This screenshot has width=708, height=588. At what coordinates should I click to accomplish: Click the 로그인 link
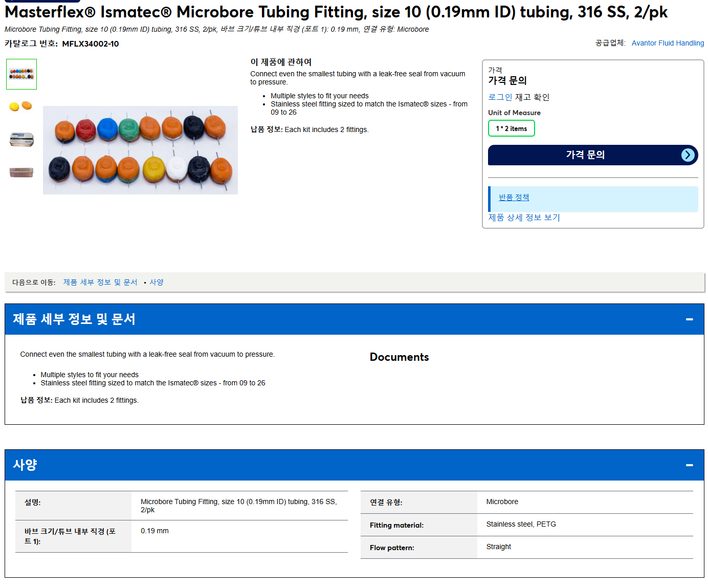tap(500, 97)
